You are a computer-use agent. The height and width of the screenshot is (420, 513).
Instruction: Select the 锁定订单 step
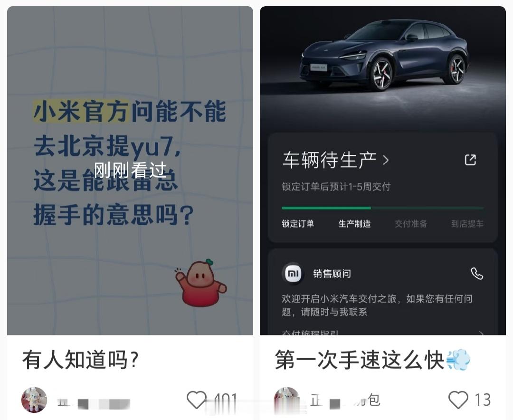pyautogui.click(x=298, y=224)
